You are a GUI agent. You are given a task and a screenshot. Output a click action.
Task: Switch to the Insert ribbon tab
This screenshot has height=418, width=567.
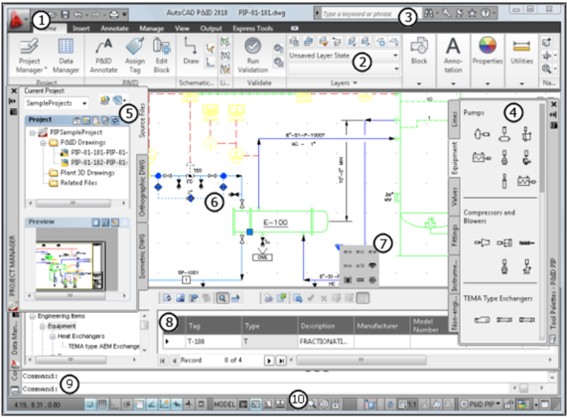[81, 28]
